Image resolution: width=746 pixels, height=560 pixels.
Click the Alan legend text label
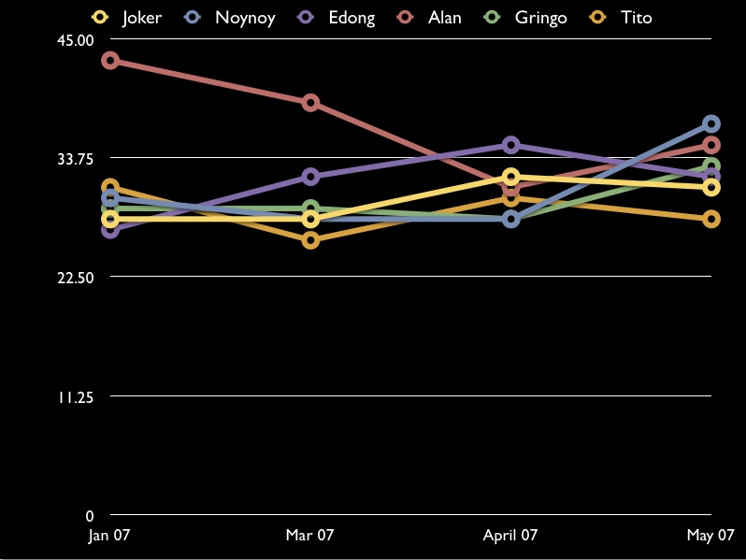click(x=444, y=18)
